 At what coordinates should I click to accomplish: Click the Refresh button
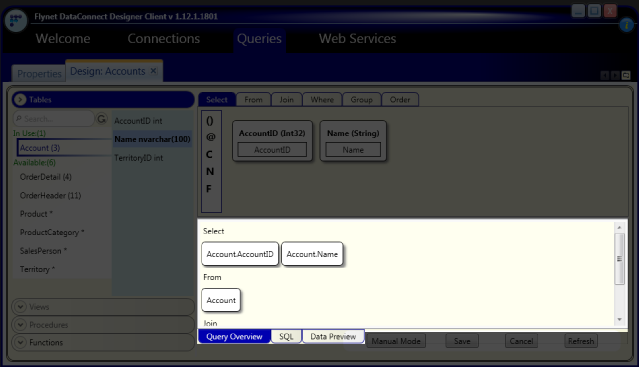point(581,341)
